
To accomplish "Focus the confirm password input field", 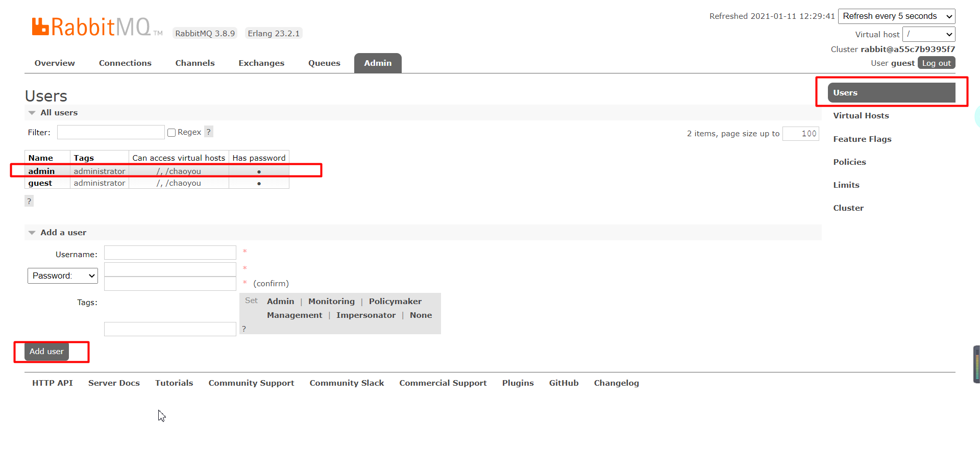I will pos(170,284).
